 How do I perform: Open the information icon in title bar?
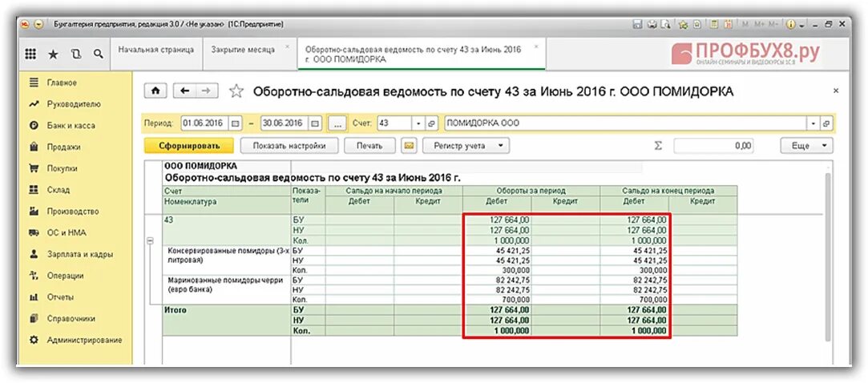790,24
